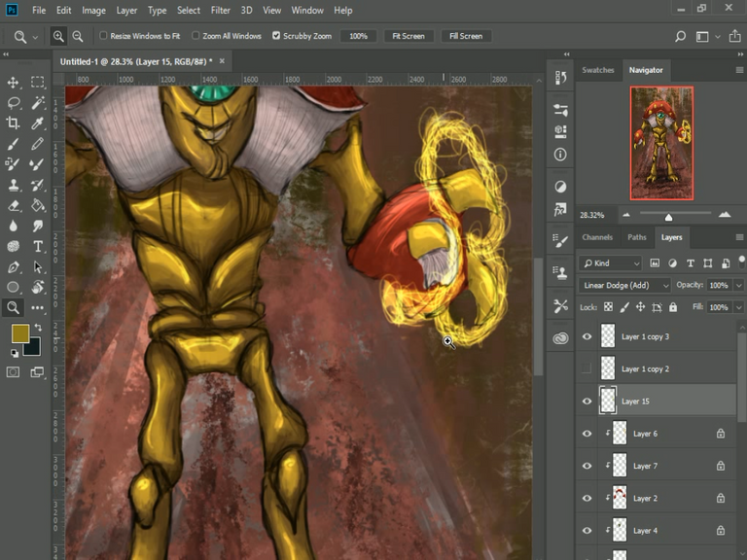Screen dimensions: 747x560
Task: Select the Move tool
Action: (13, 82)
